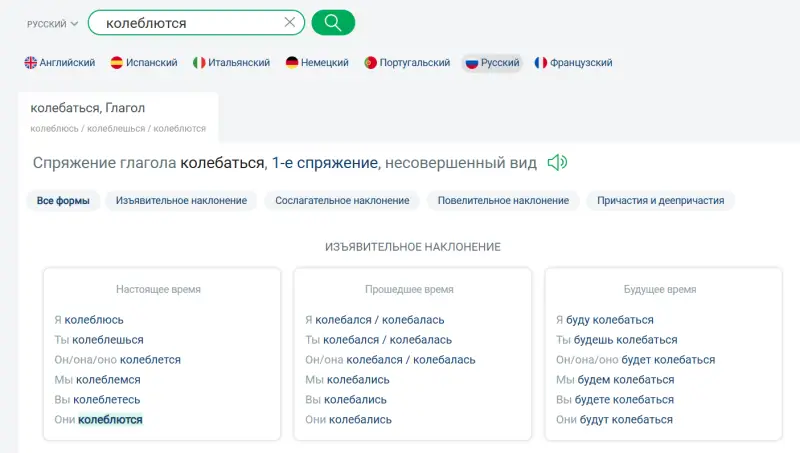The width and height of the screenshot is (800, 453).
Task: Click the United Kingdom flag icon
Action: (x=31, y=63)
